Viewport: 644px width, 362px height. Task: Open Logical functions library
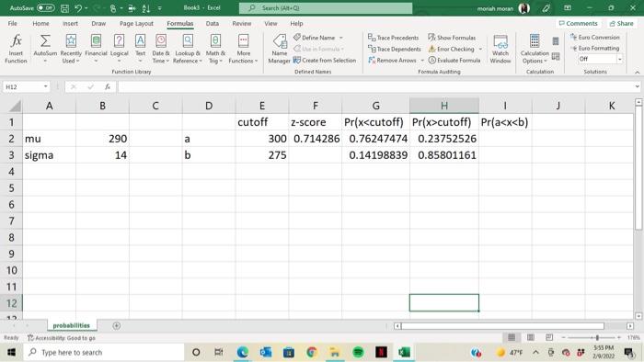(x=119, y=49)
